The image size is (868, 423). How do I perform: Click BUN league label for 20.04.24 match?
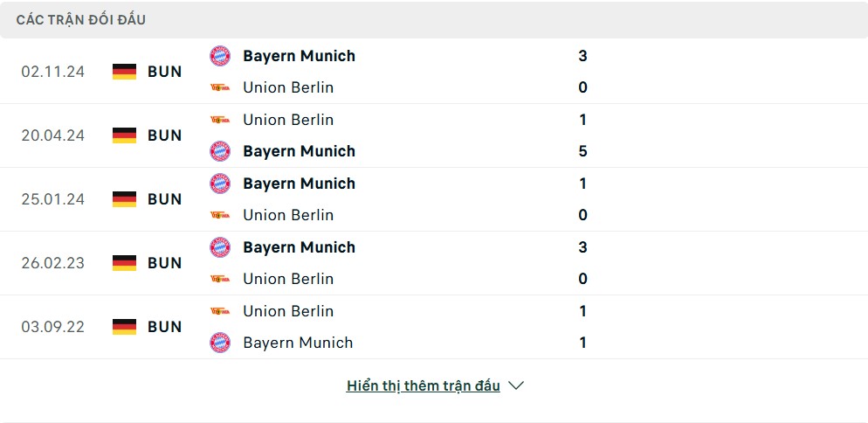pyautogui.click(x=164, y=135)
